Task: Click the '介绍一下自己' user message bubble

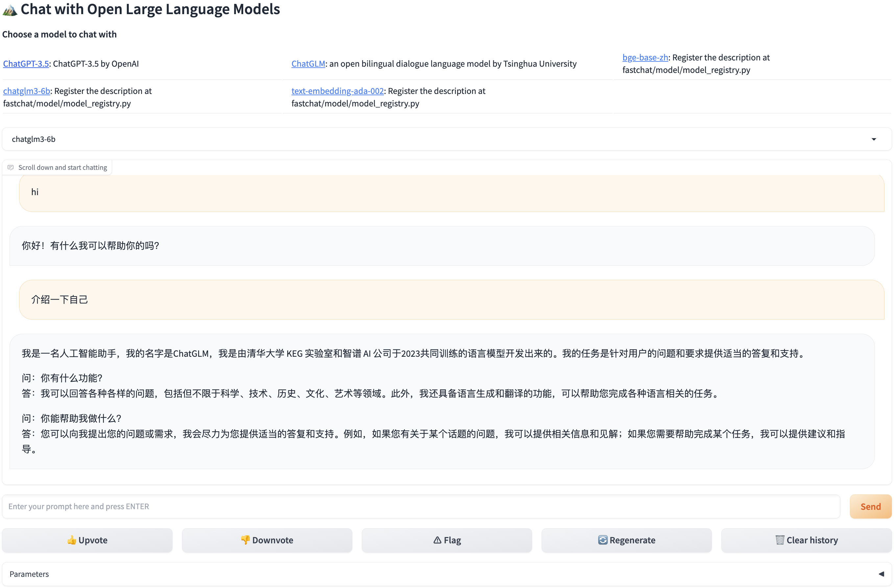Action: click(451, 300)
